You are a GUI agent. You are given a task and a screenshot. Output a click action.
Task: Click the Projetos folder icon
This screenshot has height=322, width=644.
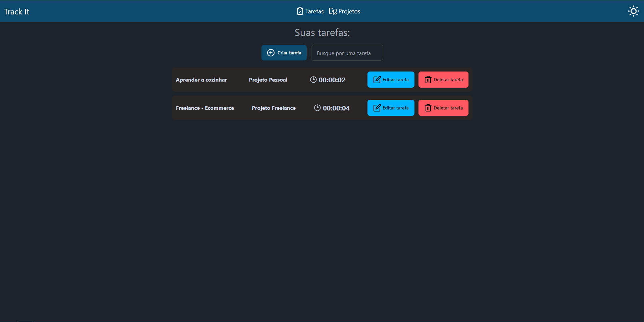point(333,11)
